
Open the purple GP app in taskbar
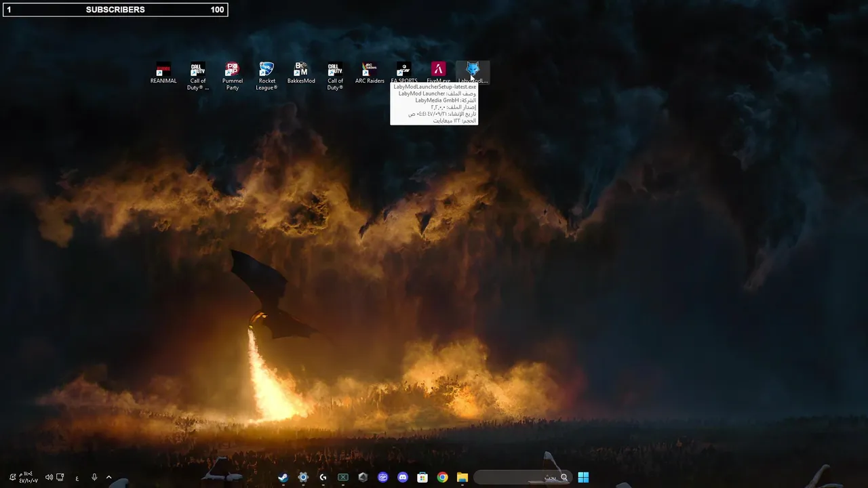click(382, 477)
